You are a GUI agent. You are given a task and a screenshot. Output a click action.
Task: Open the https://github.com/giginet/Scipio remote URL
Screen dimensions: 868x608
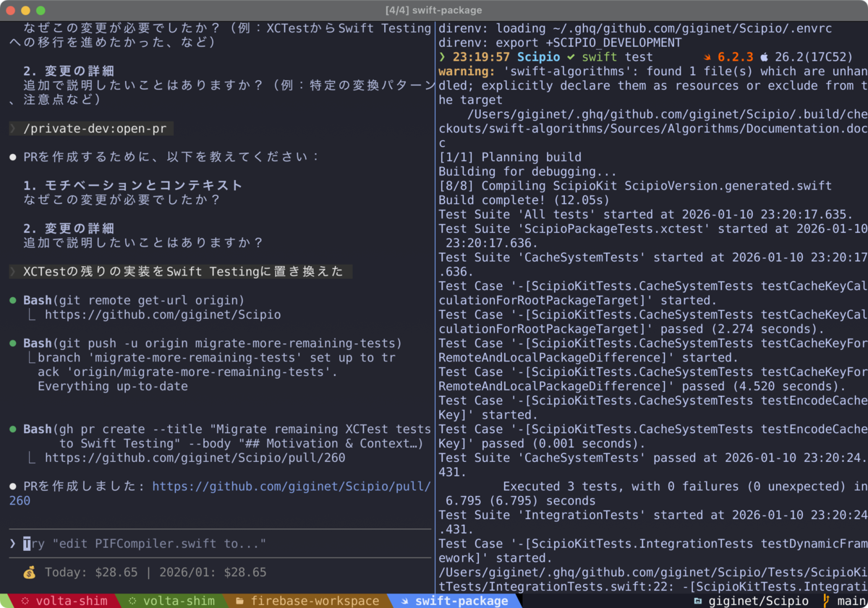(163, 314)
